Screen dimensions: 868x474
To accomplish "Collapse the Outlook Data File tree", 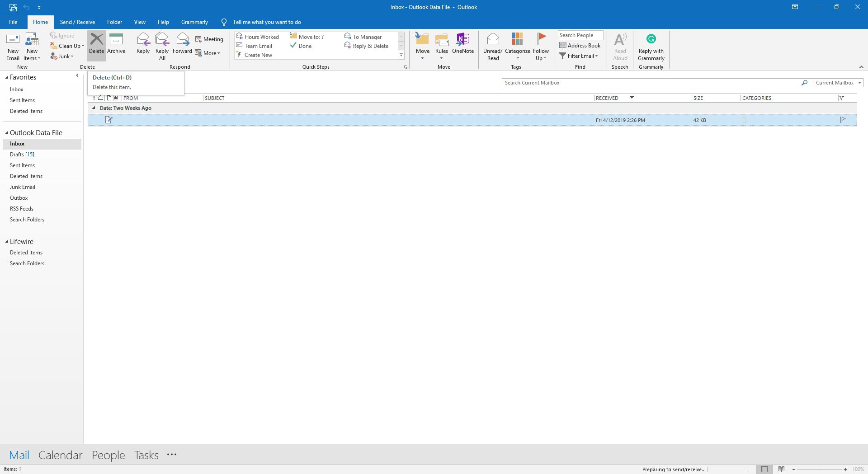I will click(x=7, y=133).
